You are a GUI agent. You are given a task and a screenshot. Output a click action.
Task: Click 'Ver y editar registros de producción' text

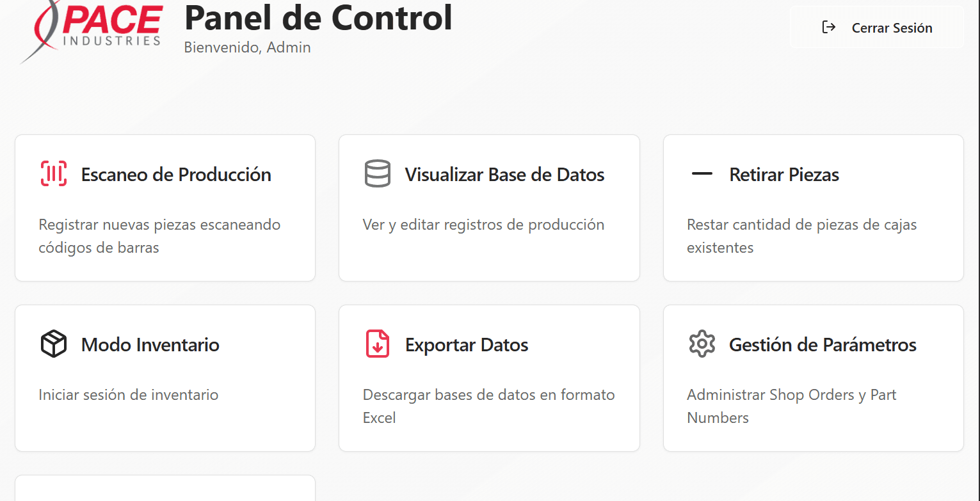click(x=483, y=225)
